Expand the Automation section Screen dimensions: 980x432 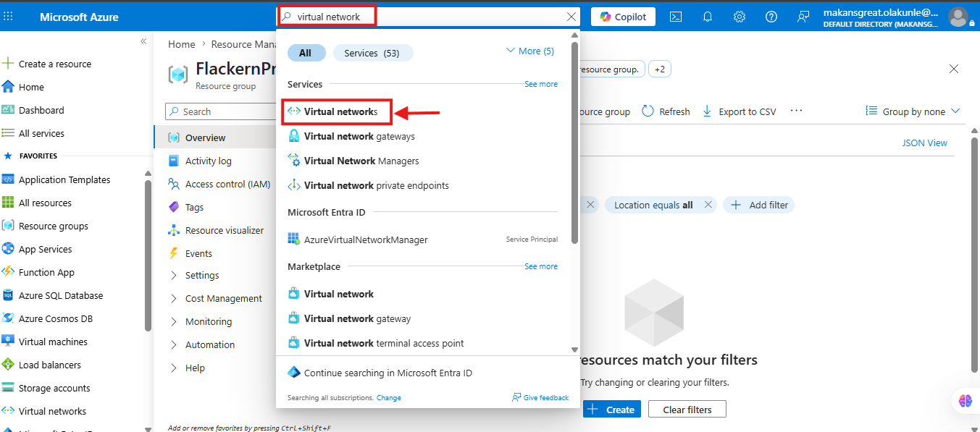coord(202,344)
